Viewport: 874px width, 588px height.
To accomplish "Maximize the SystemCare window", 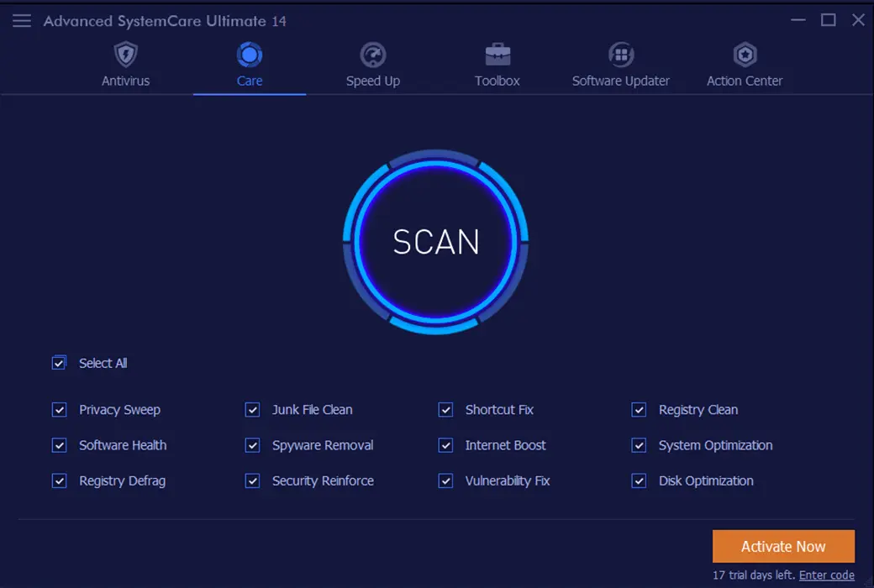I will click(x=829, y=20).
